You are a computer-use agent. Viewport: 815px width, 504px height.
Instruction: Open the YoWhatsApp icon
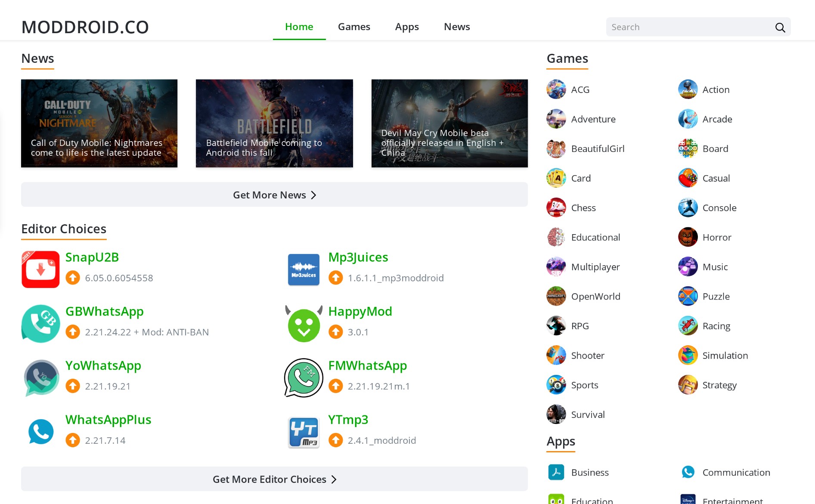click(x=41, y=378)
